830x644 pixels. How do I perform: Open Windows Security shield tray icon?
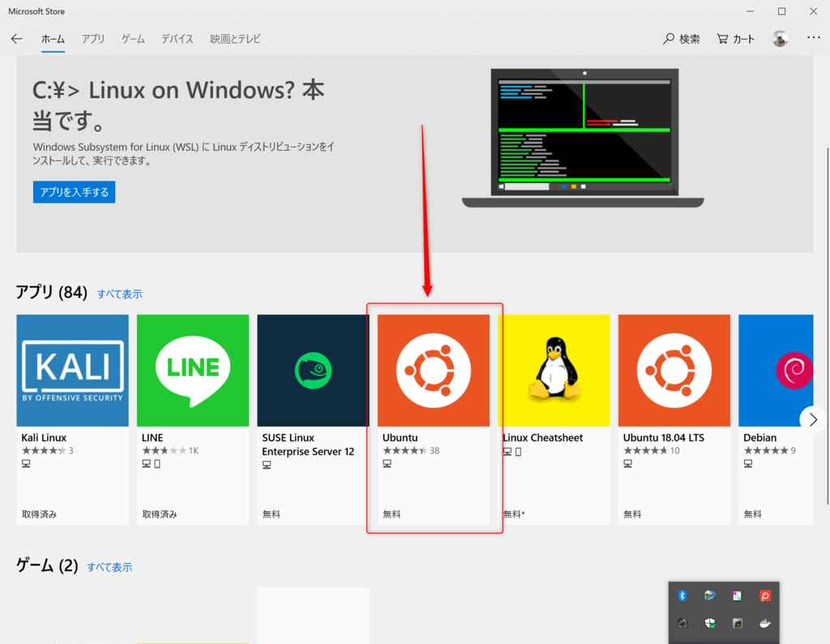click(x=710, y=624)
